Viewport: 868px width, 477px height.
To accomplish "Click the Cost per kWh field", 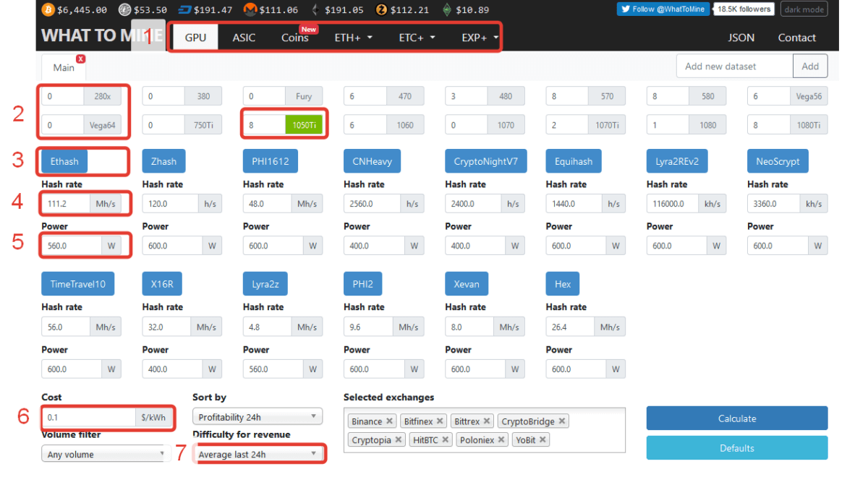I will [x=88, y=417].
